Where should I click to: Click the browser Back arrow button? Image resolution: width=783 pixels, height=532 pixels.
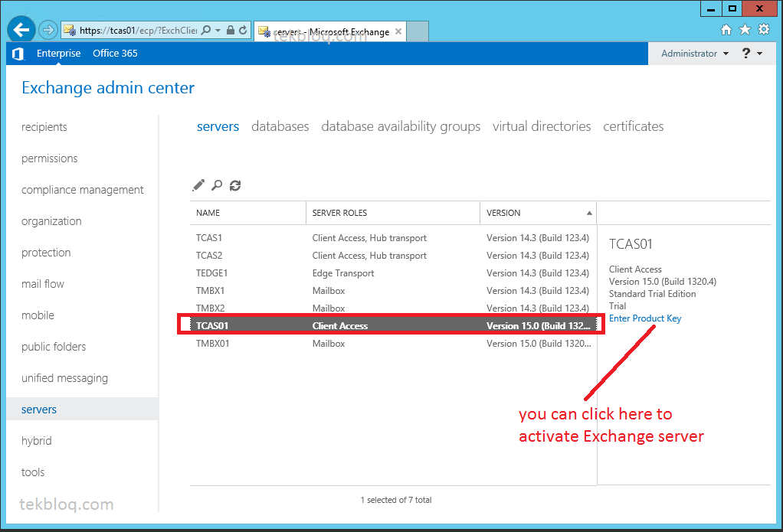[21, 30]
